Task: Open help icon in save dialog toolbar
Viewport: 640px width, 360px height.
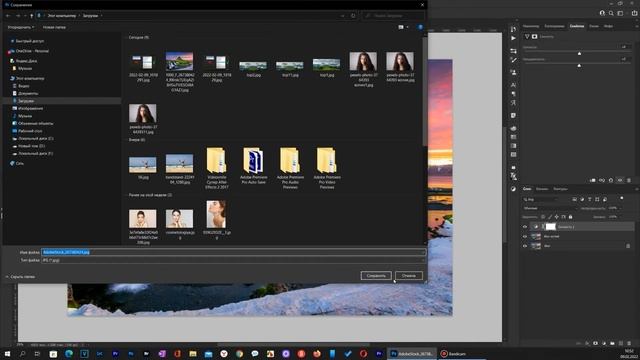Action: [420, 27]
